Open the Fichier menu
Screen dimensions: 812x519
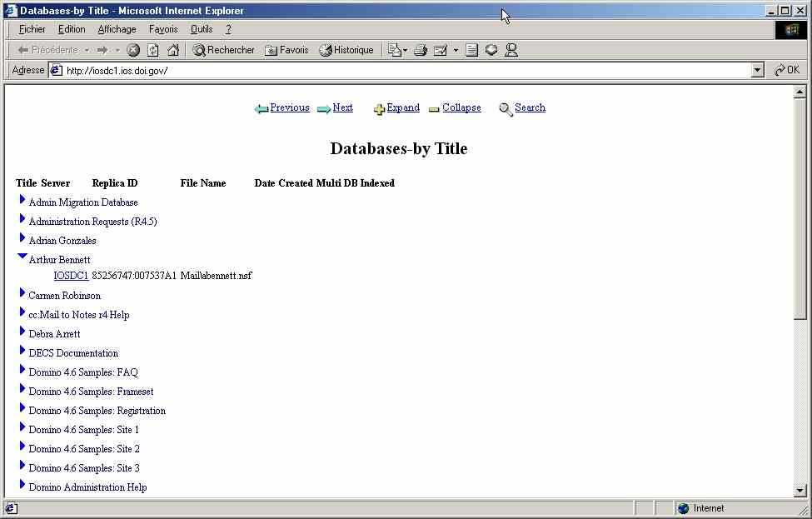pos(32,29)
